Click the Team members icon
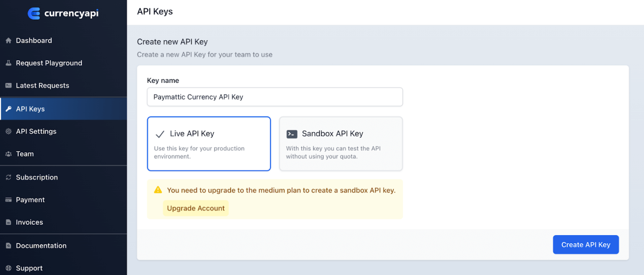 [8, 154]
